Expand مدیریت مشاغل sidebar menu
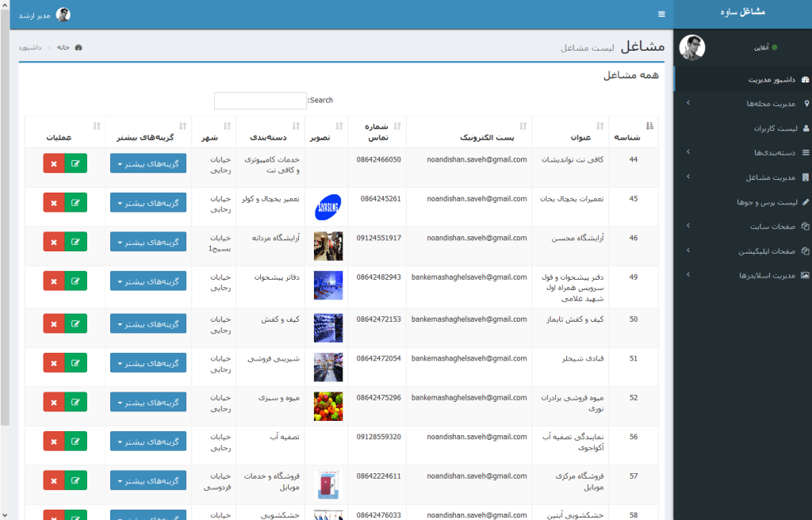The height and width of the screenshot is (520, 812). coord(743,177)
